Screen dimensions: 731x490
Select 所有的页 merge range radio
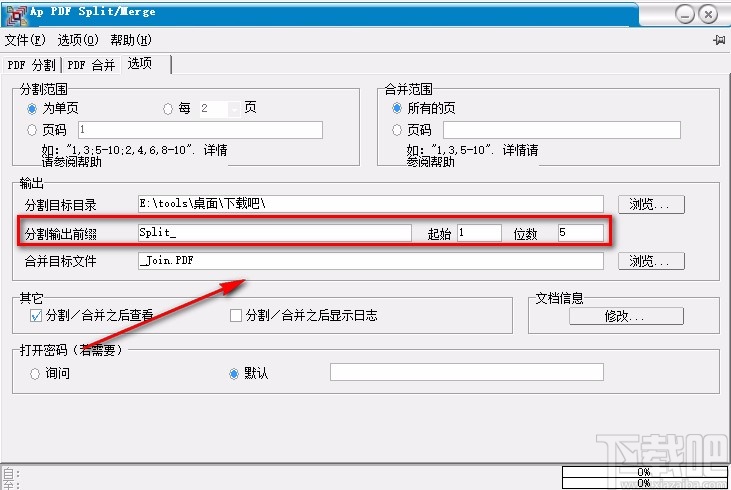397,108
